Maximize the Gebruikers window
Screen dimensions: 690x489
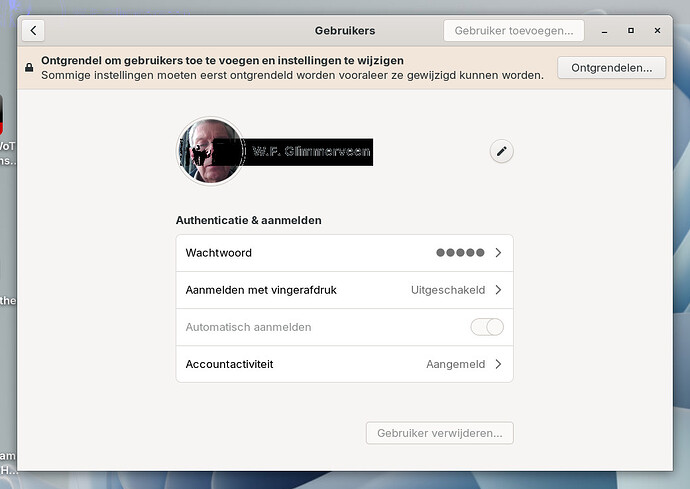(631, 30)
